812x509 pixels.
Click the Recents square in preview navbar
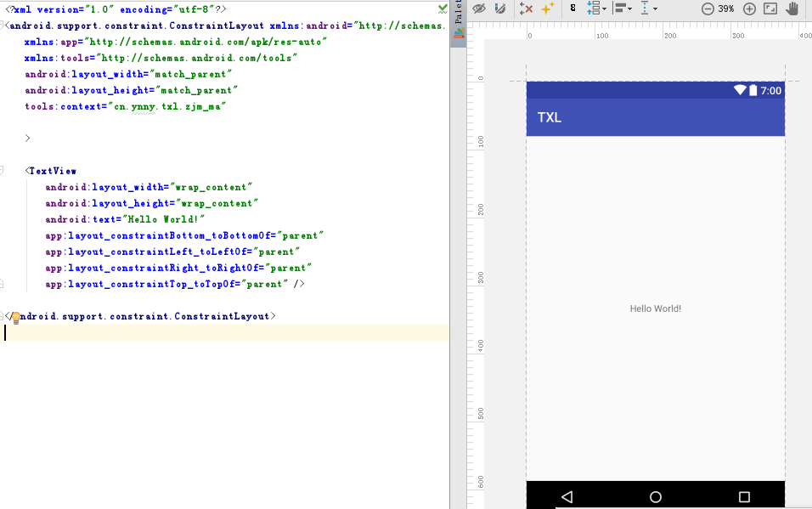(744, 497)
